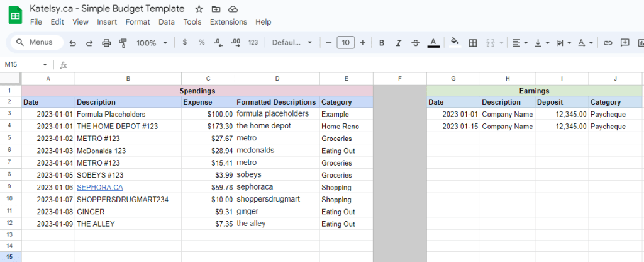
Task: Format as percent icon
Action: point(202,42)
